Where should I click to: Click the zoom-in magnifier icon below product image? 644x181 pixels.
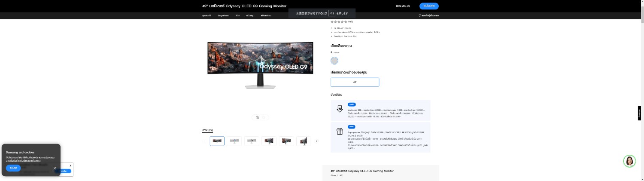pos(257,117)
